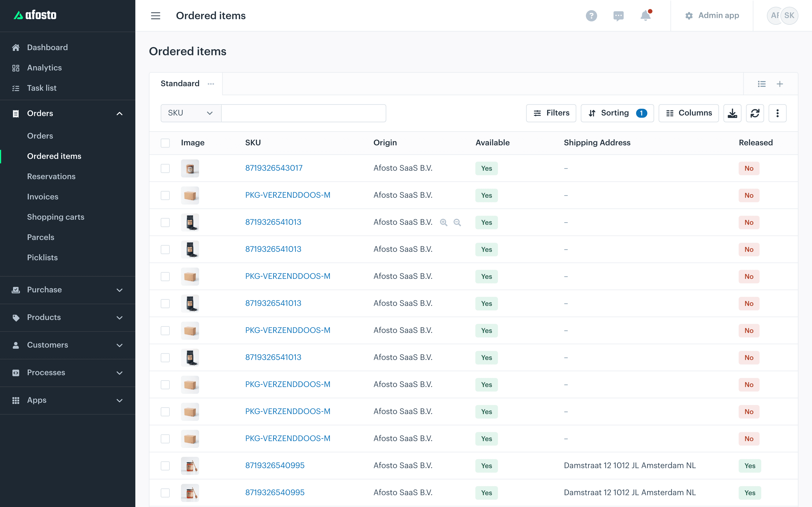The height and width of the screenshot is (507, 812).
Task: Tick the select-all checkbox in header
Action: [165, 143]
